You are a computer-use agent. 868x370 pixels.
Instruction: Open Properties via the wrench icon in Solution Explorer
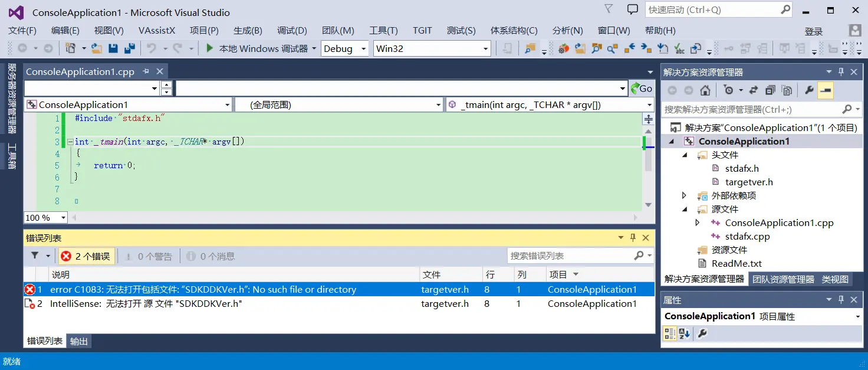[x=810, y=91]
